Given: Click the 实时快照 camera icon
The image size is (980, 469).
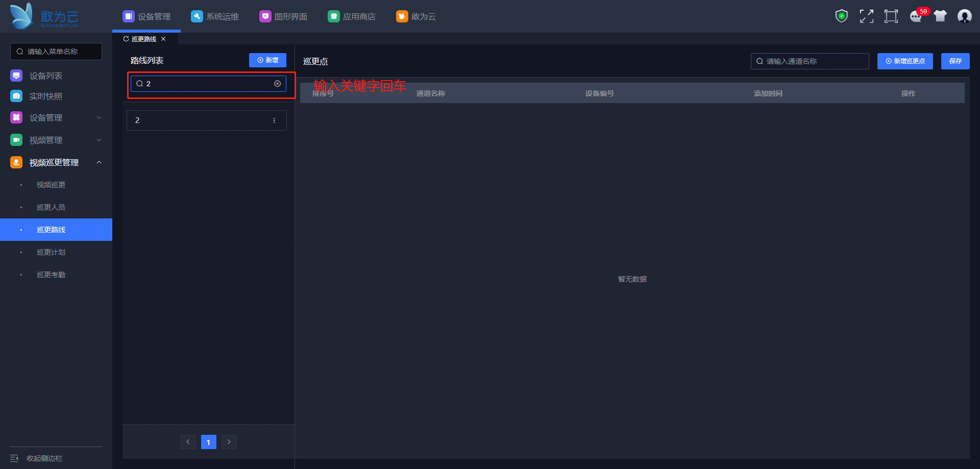Looking at the screenshot, I should click(x=16, y=96).
